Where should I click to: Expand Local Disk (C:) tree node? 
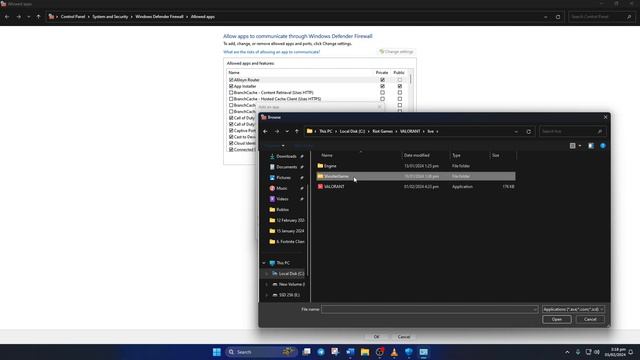tap(267, 273)
